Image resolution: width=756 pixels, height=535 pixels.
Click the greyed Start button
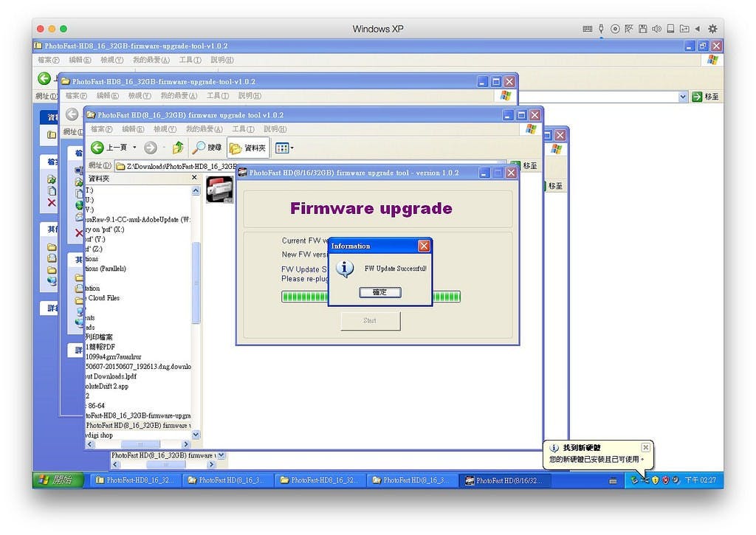(371, 320)
